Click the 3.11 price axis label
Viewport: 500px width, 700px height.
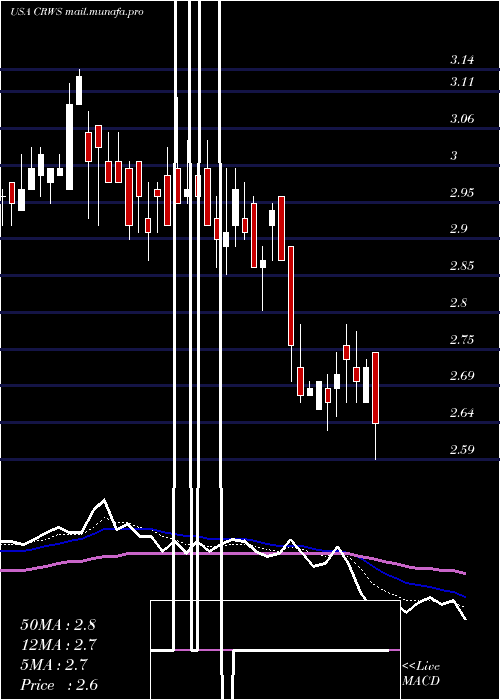pos(462,82)
